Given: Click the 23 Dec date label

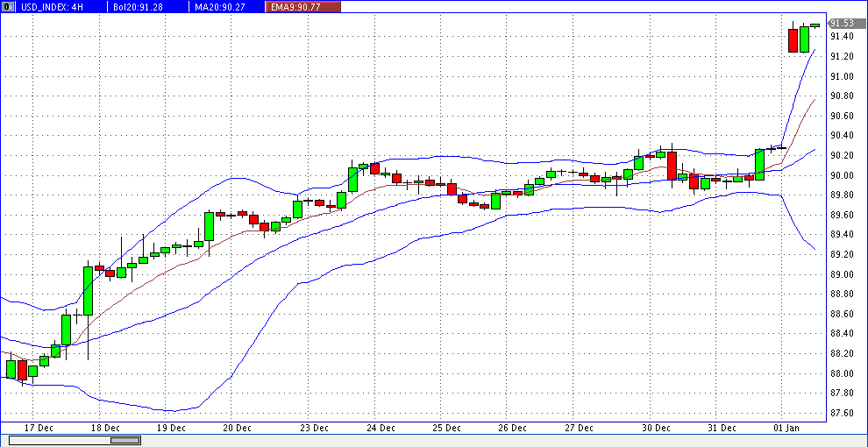Looking at the screenshot, I should click(x=313, y=428).
